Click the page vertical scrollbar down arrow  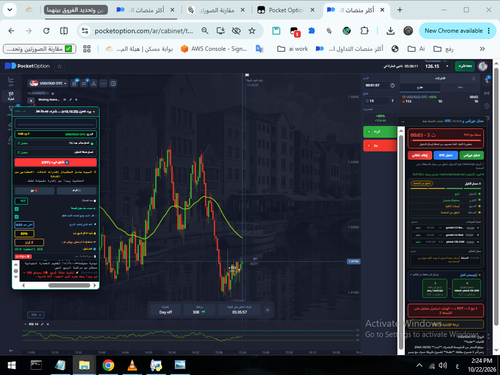(x=496, y=351)
